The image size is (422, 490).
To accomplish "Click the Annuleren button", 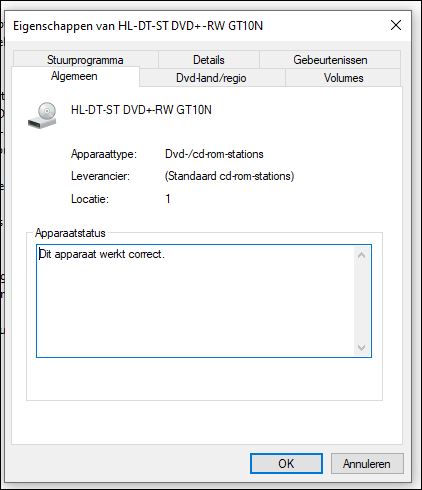I will pyautogui.click(x=367, y=464).
